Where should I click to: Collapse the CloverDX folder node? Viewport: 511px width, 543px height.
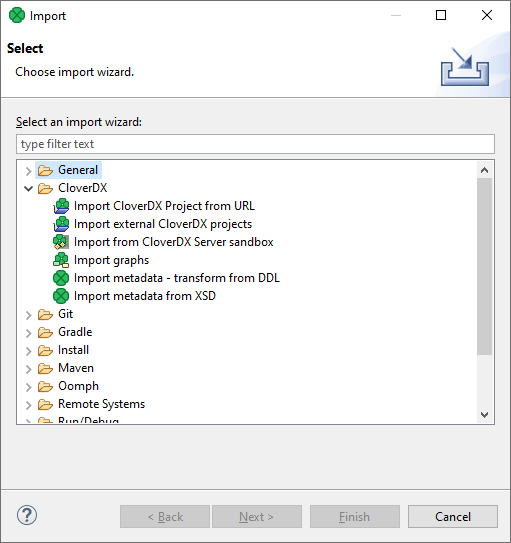pos(28,188)
